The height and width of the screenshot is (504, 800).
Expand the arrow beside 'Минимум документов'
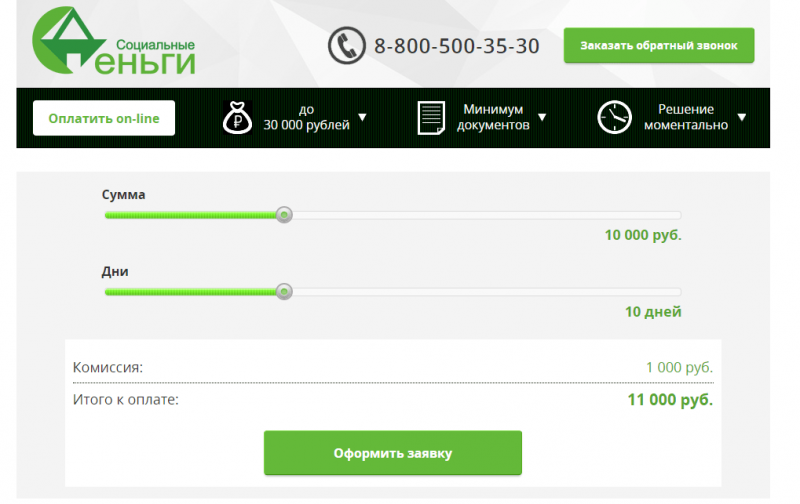click(x=542, y=117)
